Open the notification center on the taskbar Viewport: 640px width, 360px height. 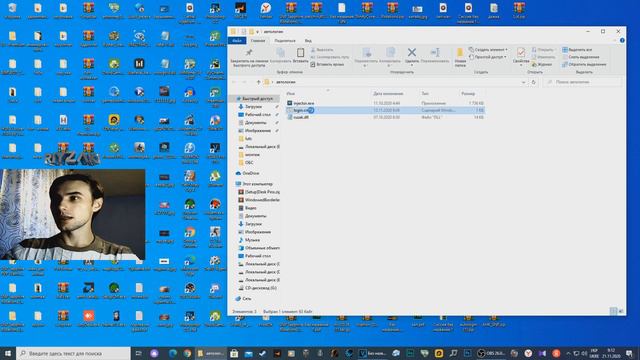pos(629,353)
